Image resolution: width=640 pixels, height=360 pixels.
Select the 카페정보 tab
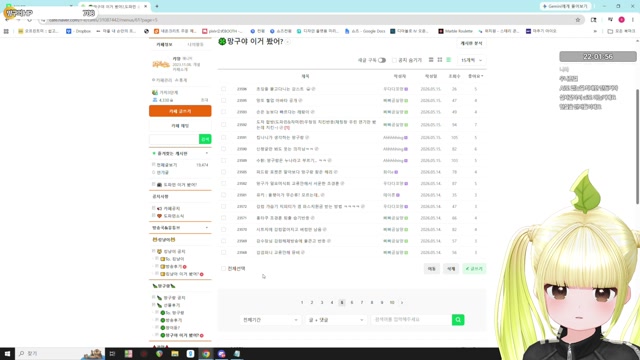(164, 44)
